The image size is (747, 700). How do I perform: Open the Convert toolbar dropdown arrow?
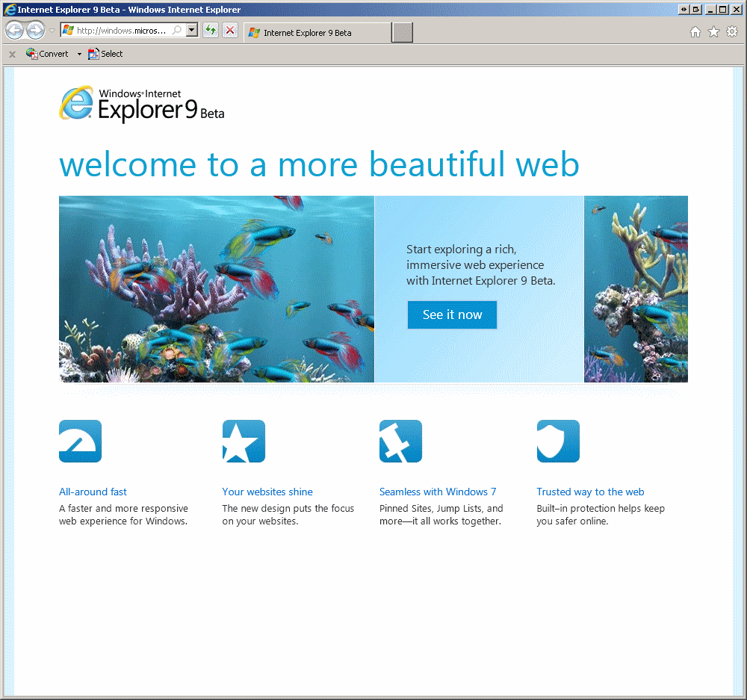coord(79,54)
